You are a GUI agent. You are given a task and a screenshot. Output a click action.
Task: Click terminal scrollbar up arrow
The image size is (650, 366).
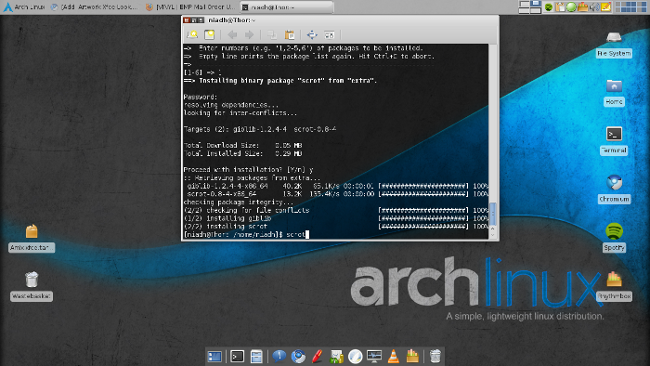(492, 228)
